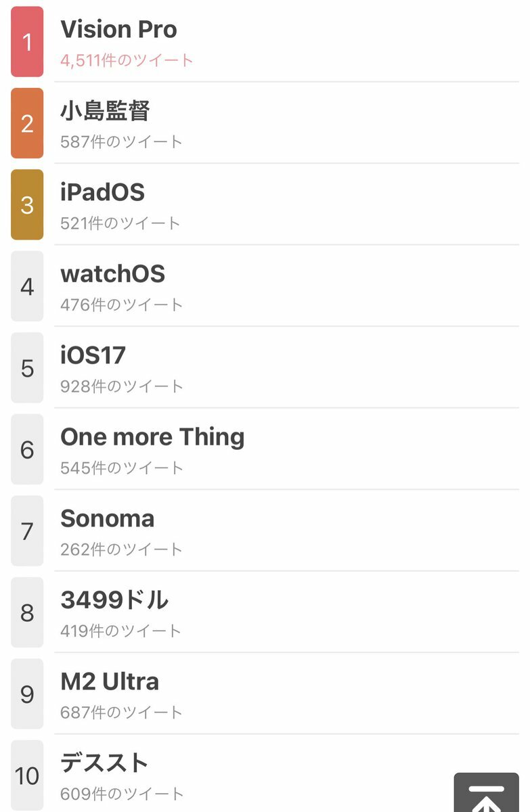Tap the M2 Ultra trend
The width and height of the screenshot is (530, 812).
tap(110, 681)
